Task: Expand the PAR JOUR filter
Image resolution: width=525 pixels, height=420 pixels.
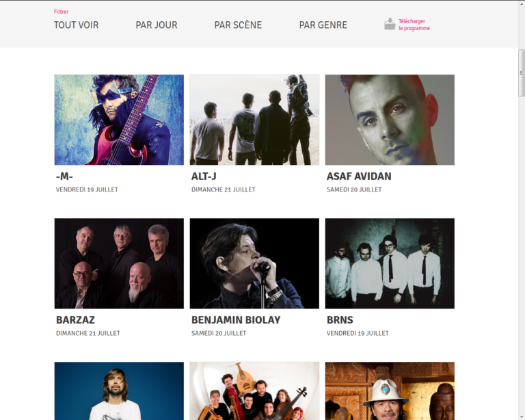Action: click(157, 25)
